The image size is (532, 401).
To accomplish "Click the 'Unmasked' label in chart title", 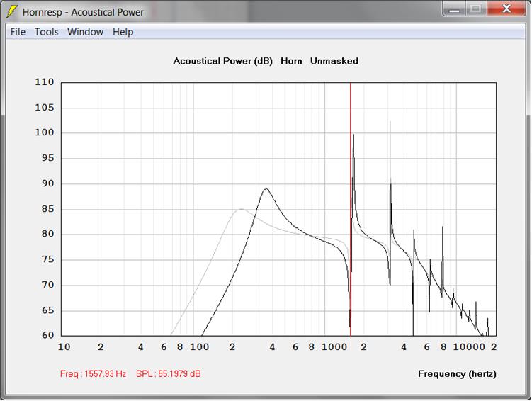I will pyautogui.click(x=334, y=61).
